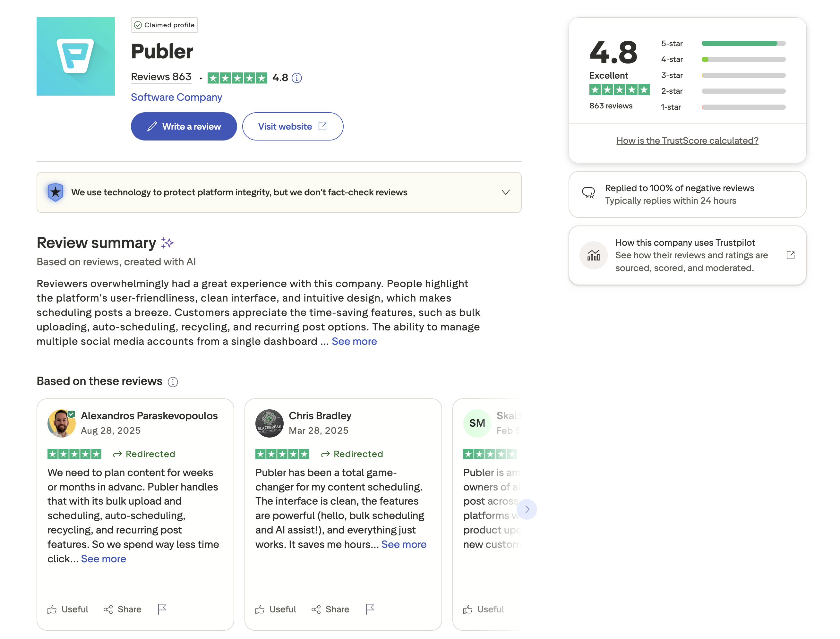Open How is the TrustScore calculated
The height and width of the screenshot is (639, 840).
click(x=687, y=141)
